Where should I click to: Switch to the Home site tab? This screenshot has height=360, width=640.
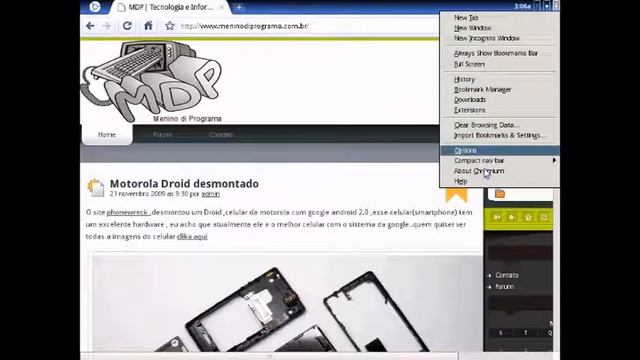click(x=107, y=134)
